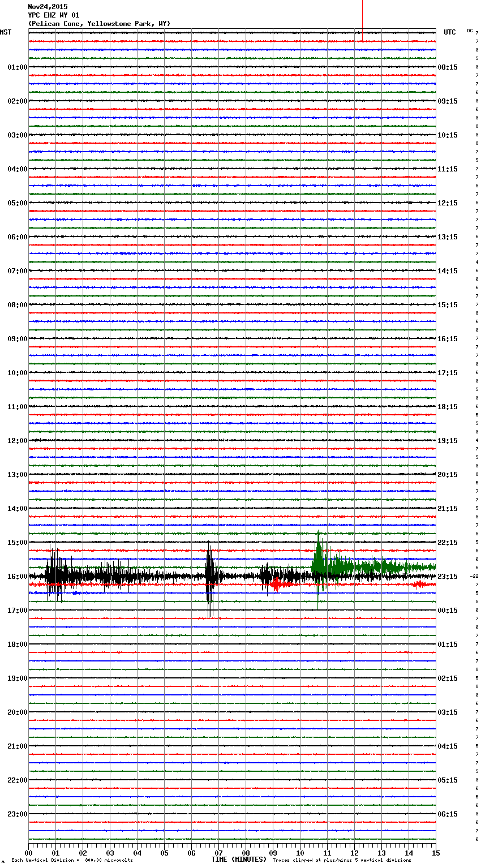Image resolution: width=481 pixels, height=868 pixels.
Task: Select the 04:00 MST time label
Action: (x=18, y=169)
